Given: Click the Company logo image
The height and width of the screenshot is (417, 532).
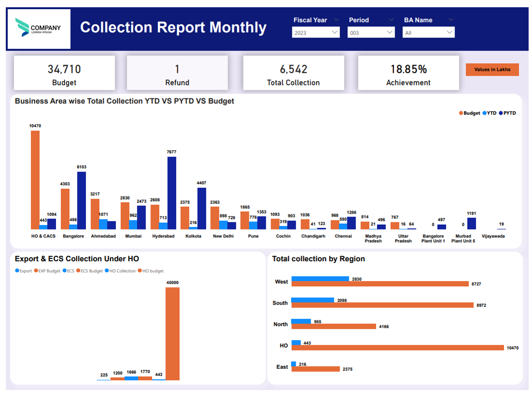Looking at the screenshot, I should [39, 29].
